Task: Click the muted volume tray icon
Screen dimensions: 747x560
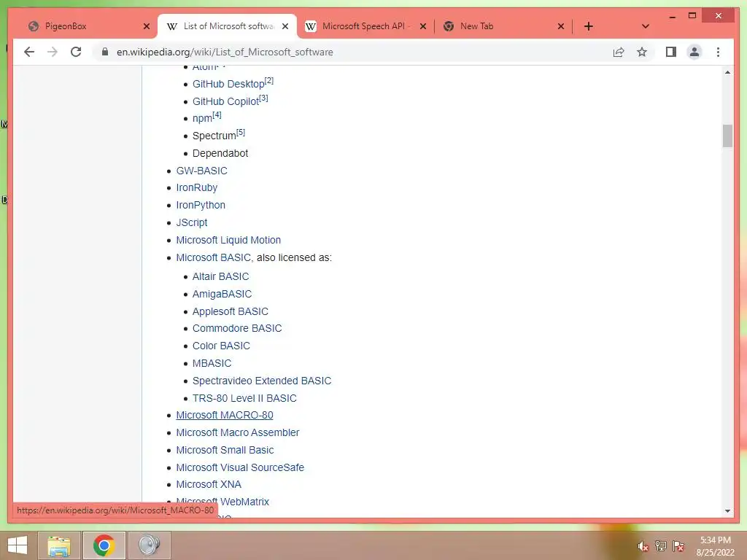Action: click(x=643, y=546)
